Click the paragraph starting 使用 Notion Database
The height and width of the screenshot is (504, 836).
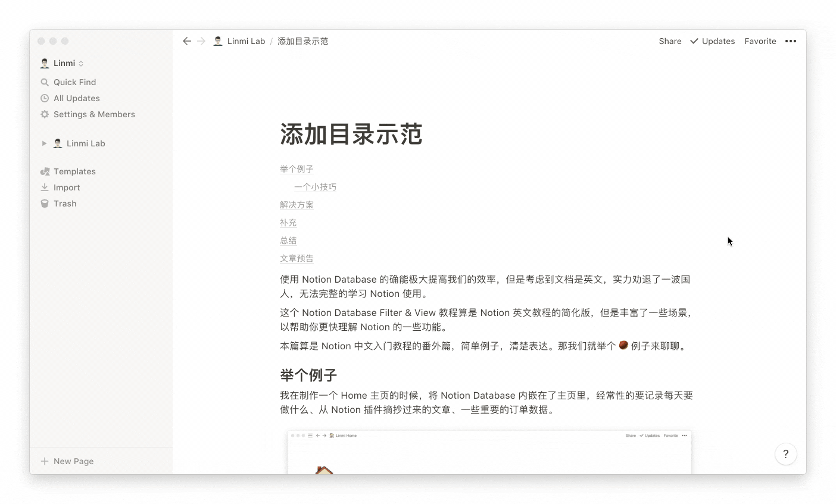coord(486,286)
